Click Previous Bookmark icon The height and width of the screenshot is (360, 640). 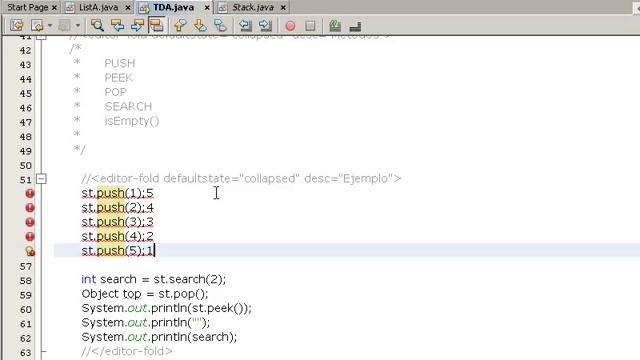coord(180,25)
